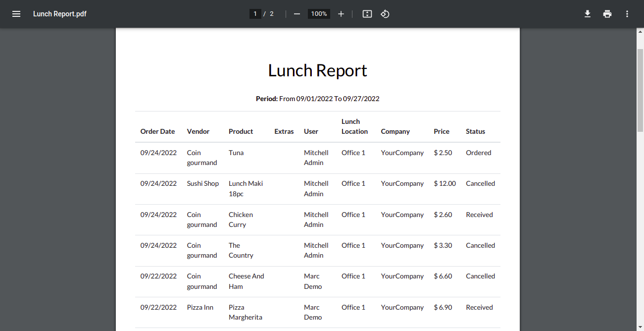
Task: Click Cancelled status in The Country row
Action: [480, 245]
